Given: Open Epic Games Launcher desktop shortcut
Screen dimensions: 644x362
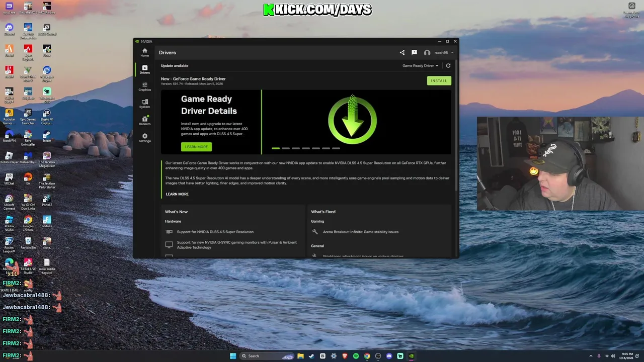Looking at the screenshot, I should (28, 116).
